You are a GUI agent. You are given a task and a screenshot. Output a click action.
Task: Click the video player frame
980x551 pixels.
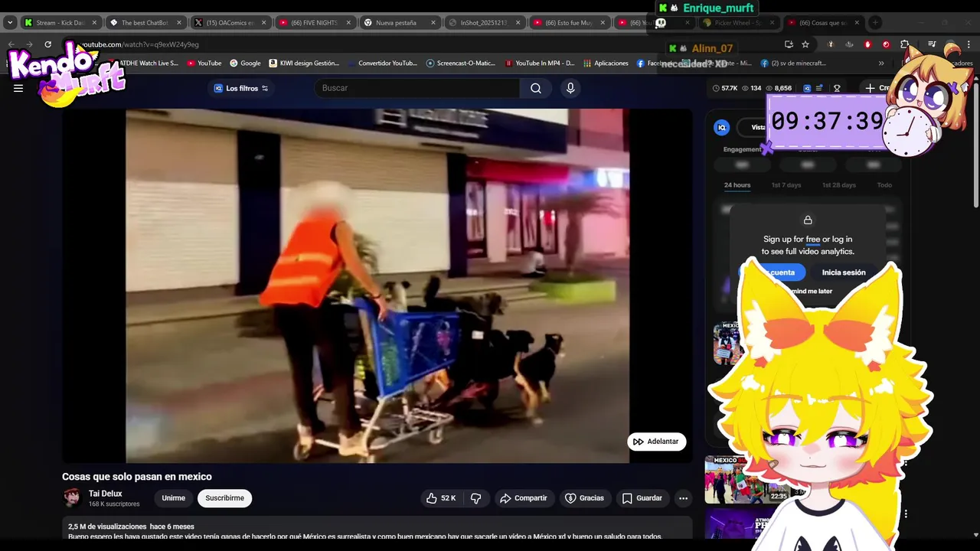tap(377, 285)
